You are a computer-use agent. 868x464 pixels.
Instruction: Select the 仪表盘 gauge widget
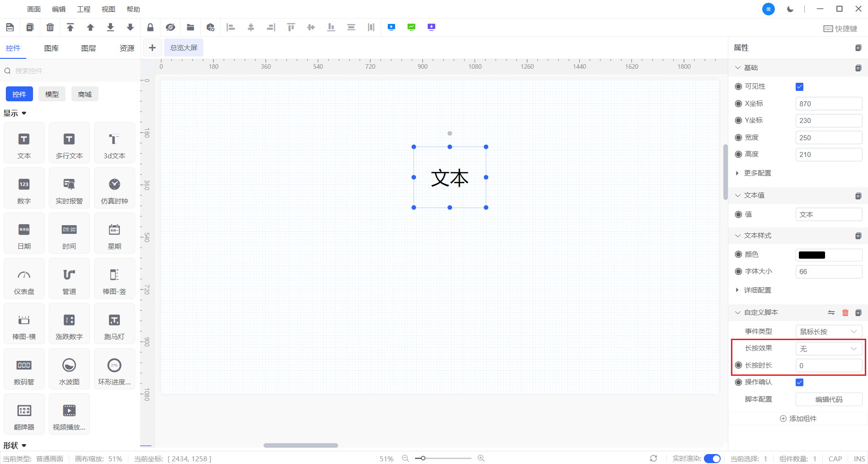[x=24, y=279]
